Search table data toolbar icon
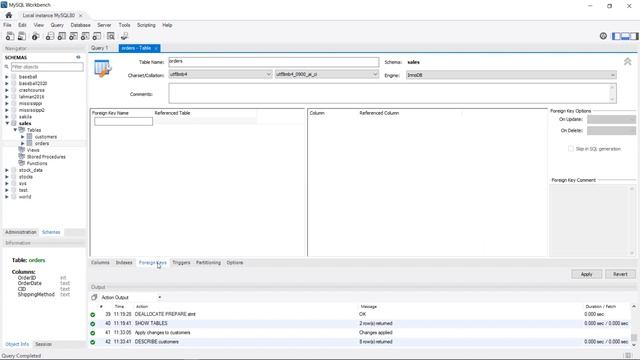 [111, 36]
